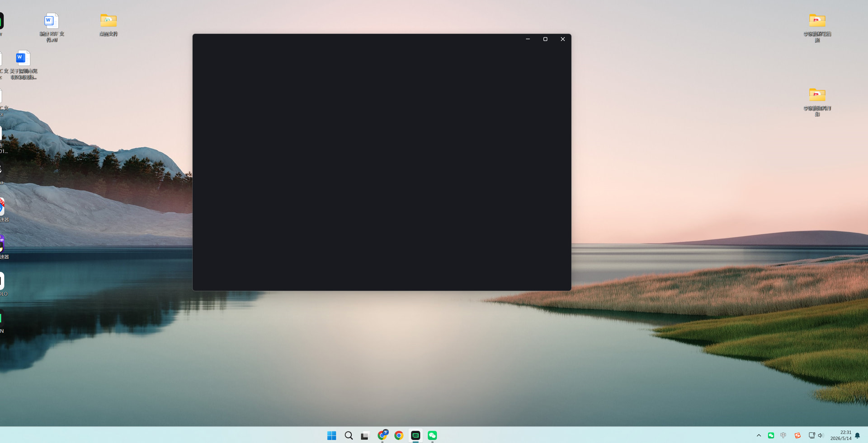Open WeChat from the taskbar
The image size is (868, 443).
(x=432, y=435)
